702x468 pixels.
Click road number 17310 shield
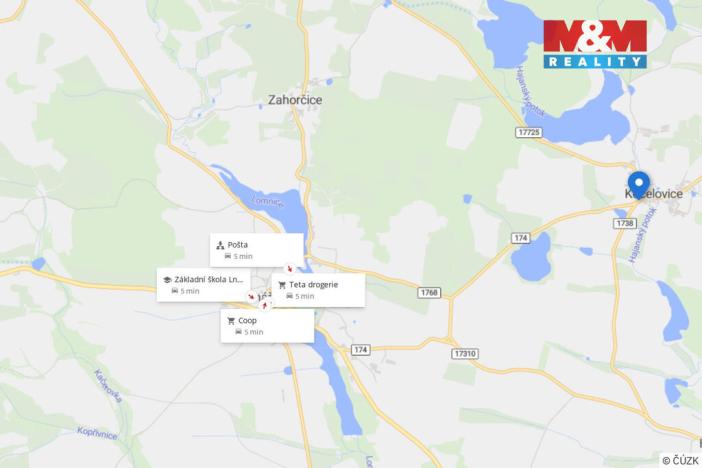(x=465, y=354)
